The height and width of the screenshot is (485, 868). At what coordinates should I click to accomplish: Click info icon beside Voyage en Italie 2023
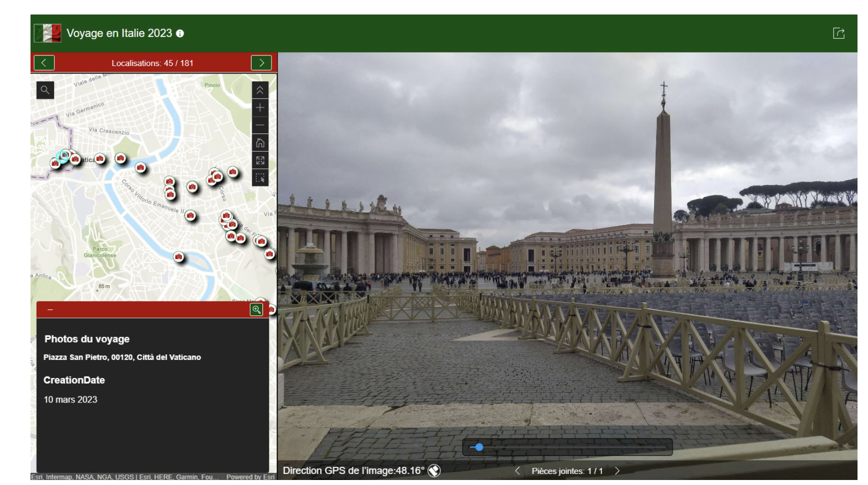pos(180,33)
